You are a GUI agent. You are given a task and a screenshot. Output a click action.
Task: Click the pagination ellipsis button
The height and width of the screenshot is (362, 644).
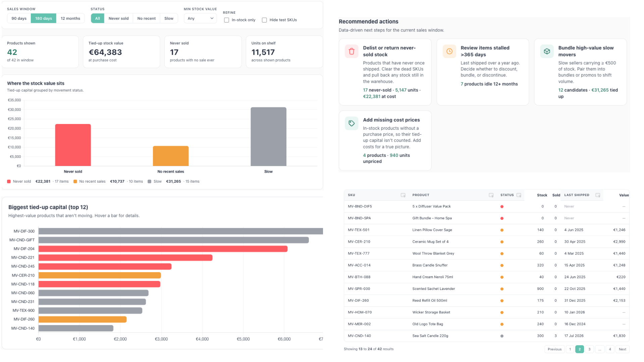[x=600, y=349]
